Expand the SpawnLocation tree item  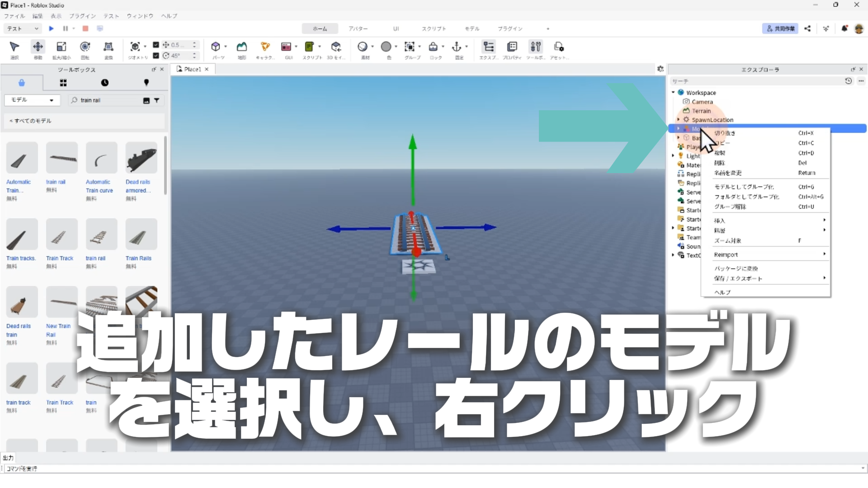pos(679,120)
